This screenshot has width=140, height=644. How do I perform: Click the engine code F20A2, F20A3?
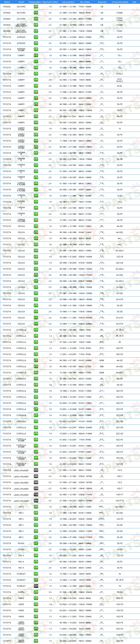pyautogui.click(x=120, y=19)
